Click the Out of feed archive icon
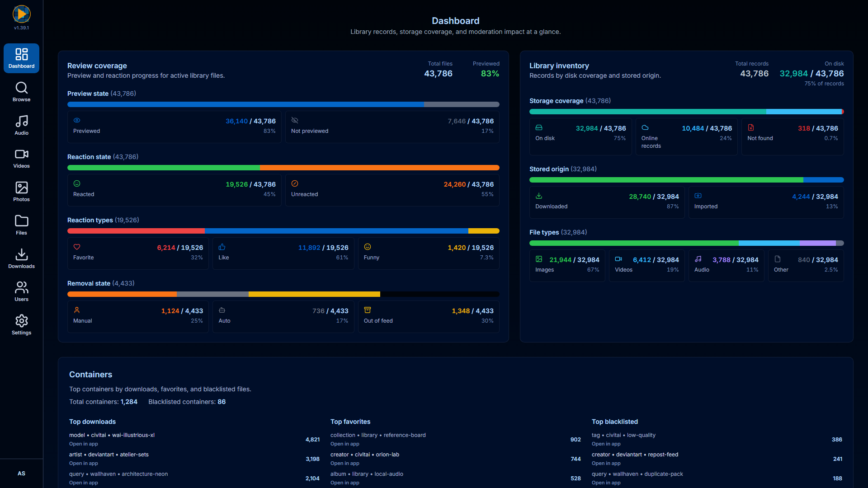This screenshot has width=868, height=488. tap(368, 310)
